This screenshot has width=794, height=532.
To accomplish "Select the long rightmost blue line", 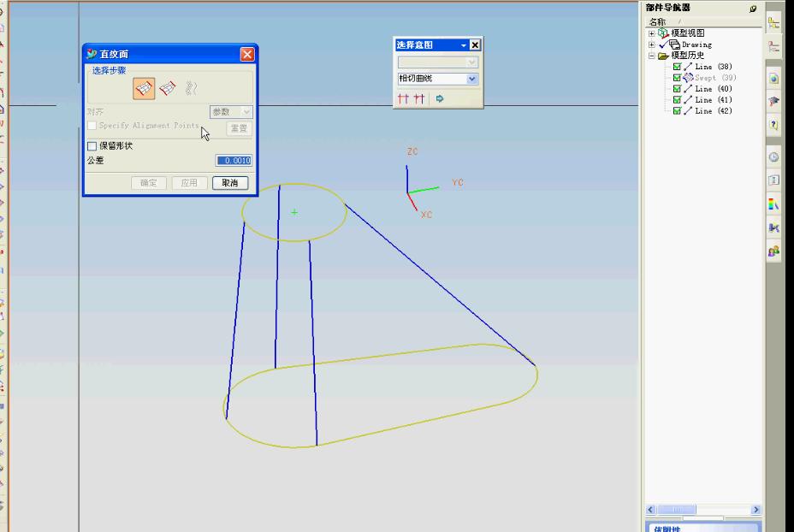I will pos(441,285).
